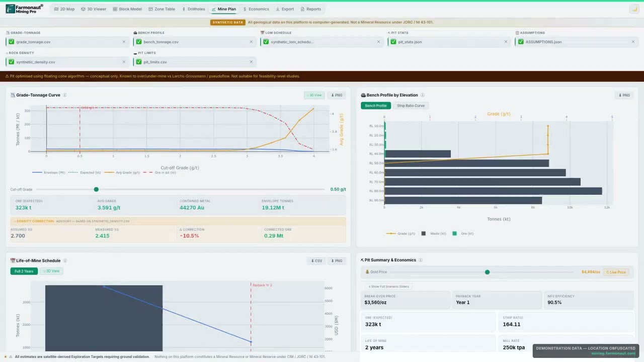The width and height of the screenshot is (644, 362).
Task: Toggle Waste (kt) series in the bench legend
Action: pos(433,233)
